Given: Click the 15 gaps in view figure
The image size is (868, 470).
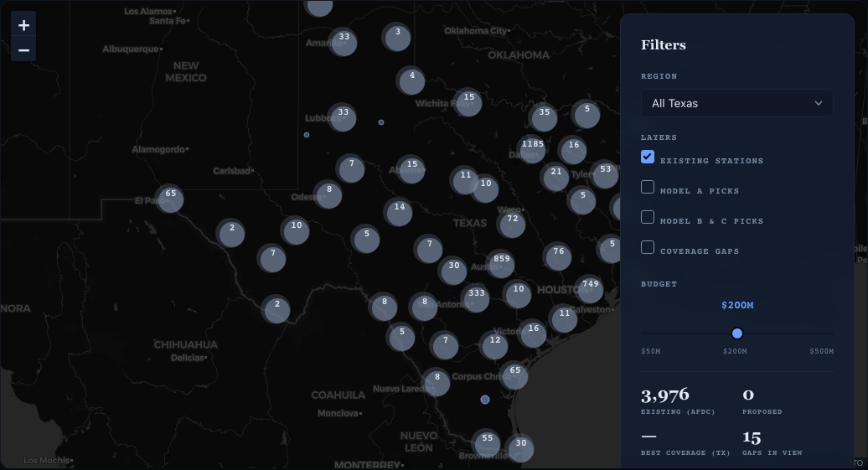Looking at the screenshot, I should (x=752, y=438).
